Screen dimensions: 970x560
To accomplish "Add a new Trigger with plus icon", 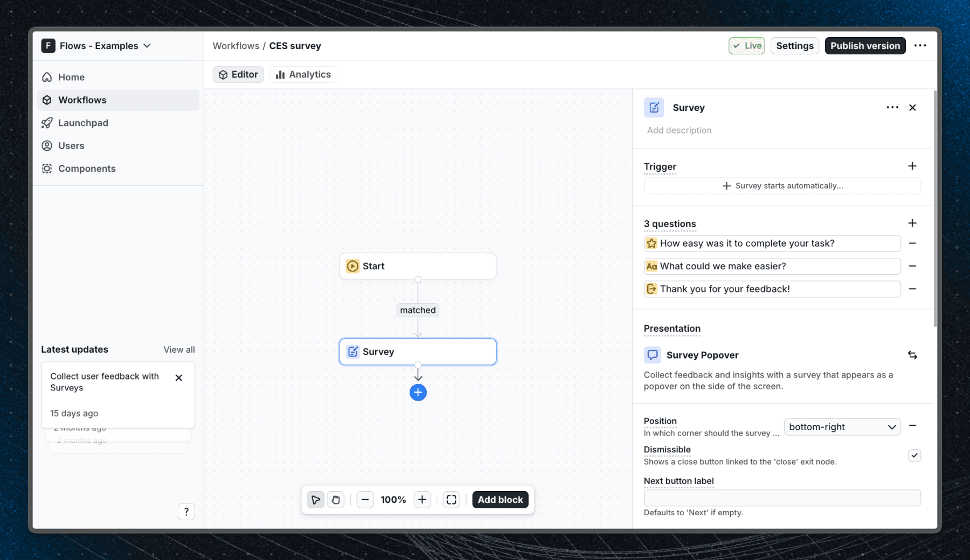I will [912, 166].
